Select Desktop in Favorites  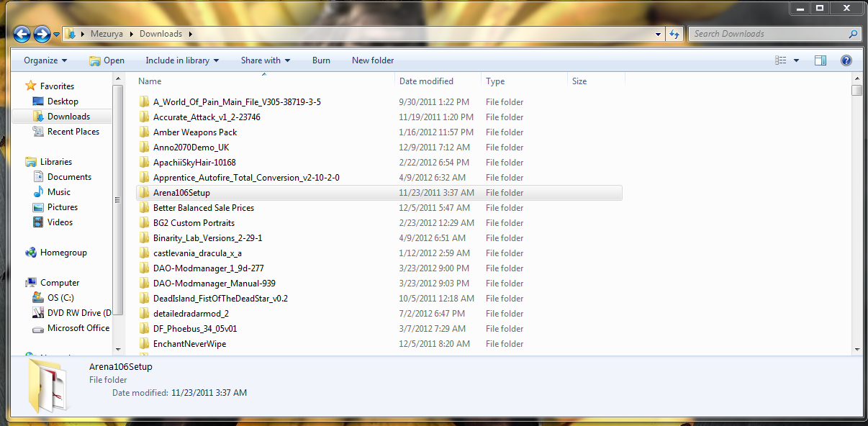point(63,101)
